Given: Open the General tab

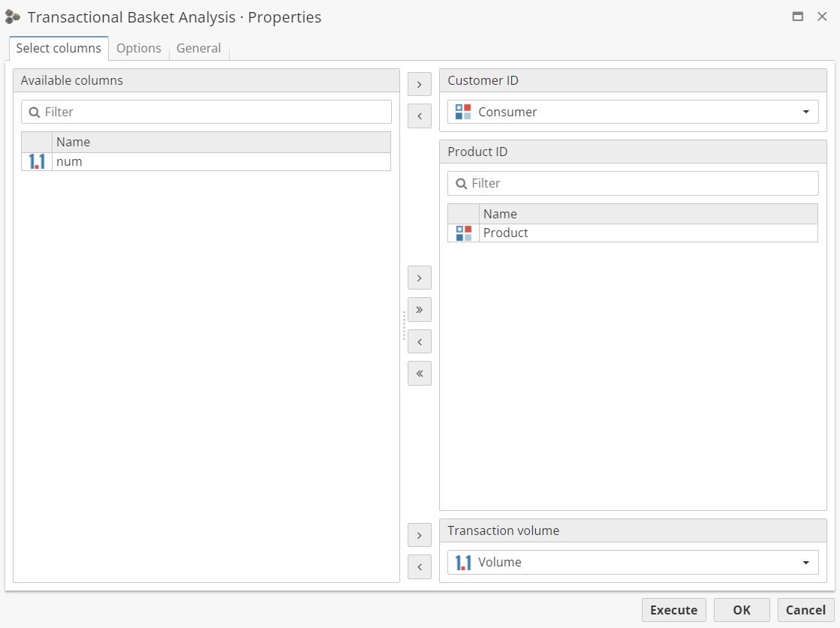Looking at the screenshot, I should point(198,48).
